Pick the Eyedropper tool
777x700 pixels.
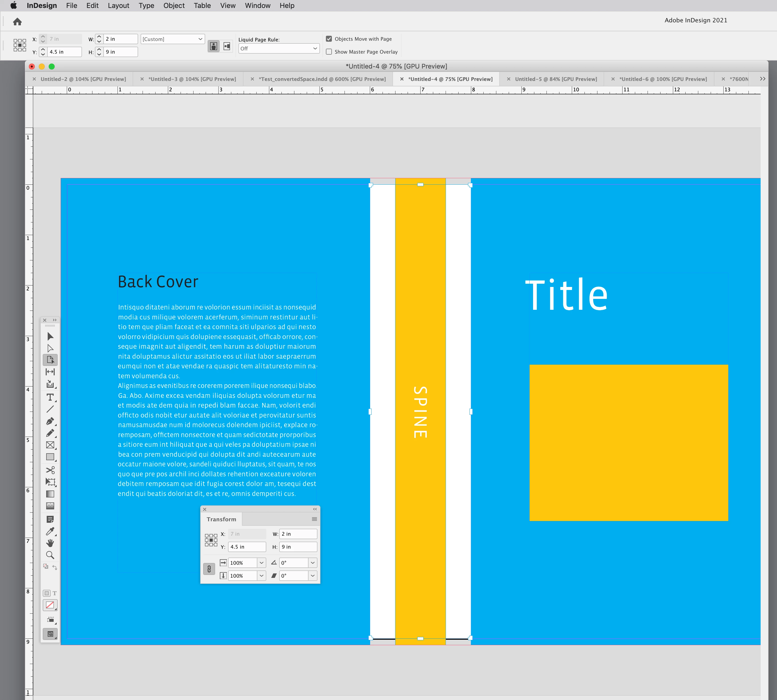[50, 531]
